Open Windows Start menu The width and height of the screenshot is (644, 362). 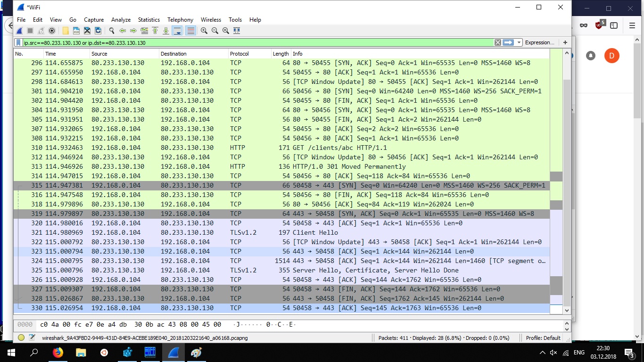[11, 352]
